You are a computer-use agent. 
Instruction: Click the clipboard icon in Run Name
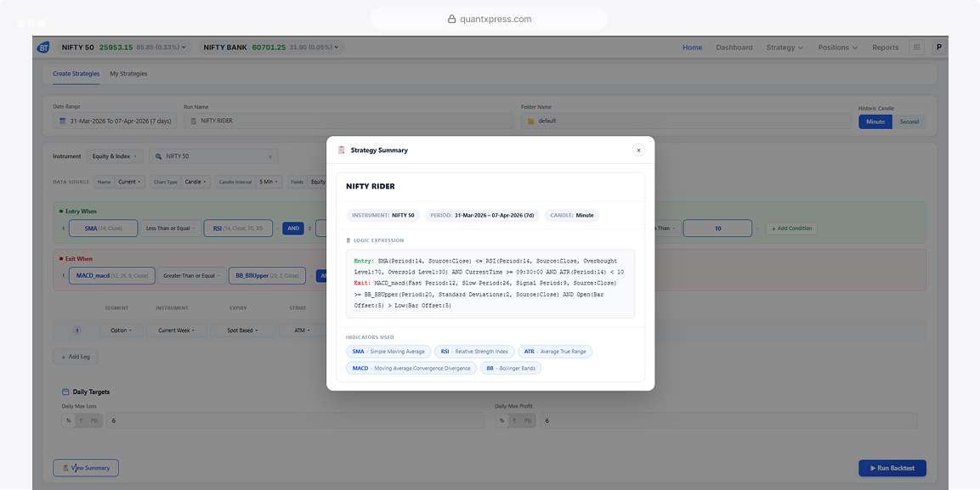(x=194, y=121)
